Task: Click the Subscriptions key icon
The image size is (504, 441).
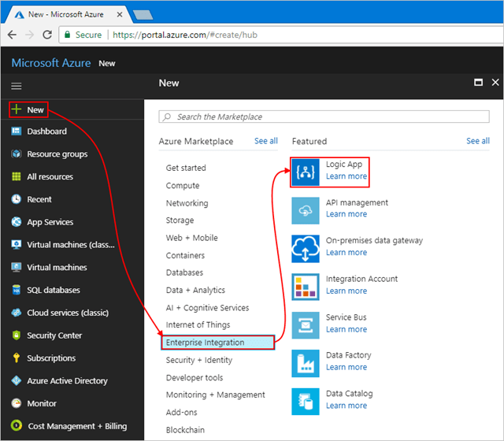Action: click(x=16, y=358)
